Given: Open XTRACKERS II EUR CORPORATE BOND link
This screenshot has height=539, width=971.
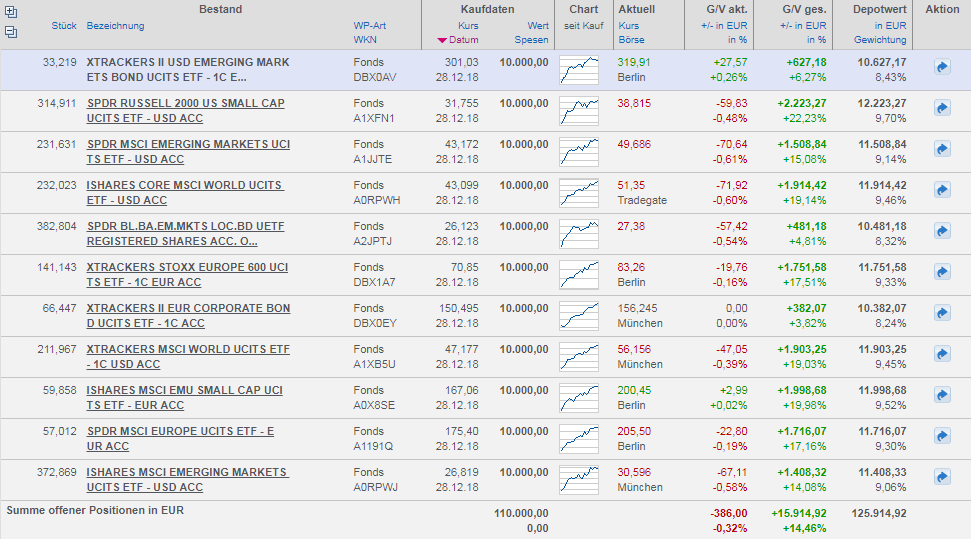Looking at the screenshot, I should tap(188, 315).
